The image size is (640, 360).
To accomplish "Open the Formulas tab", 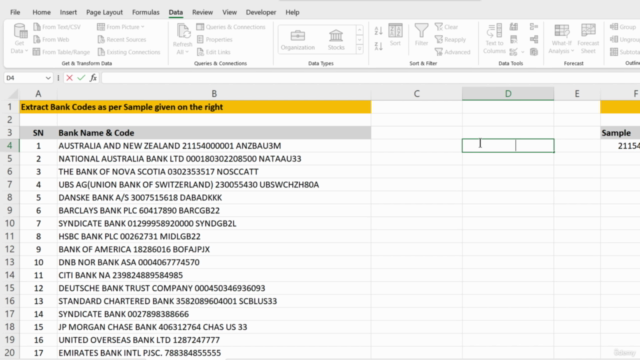I will pos(146,12).
